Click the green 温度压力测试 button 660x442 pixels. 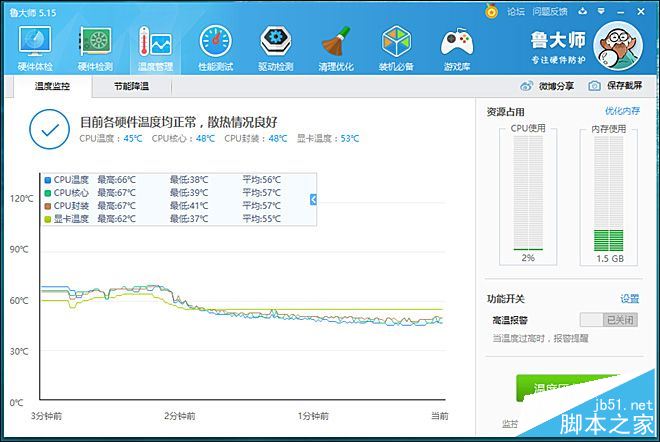(568, 387)
